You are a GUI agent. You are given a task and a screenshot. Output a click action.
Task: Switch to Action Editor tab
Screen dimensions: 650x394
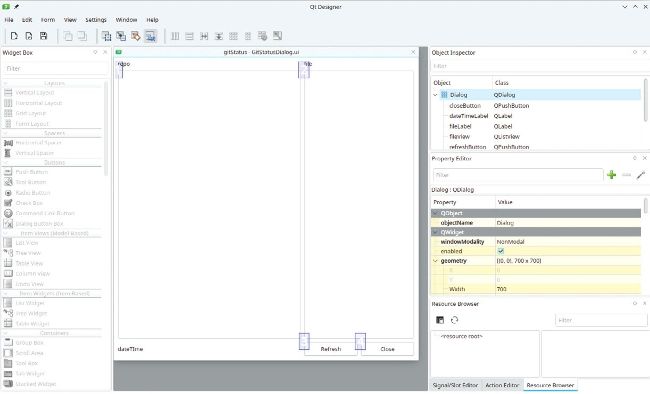coord(502,385)
